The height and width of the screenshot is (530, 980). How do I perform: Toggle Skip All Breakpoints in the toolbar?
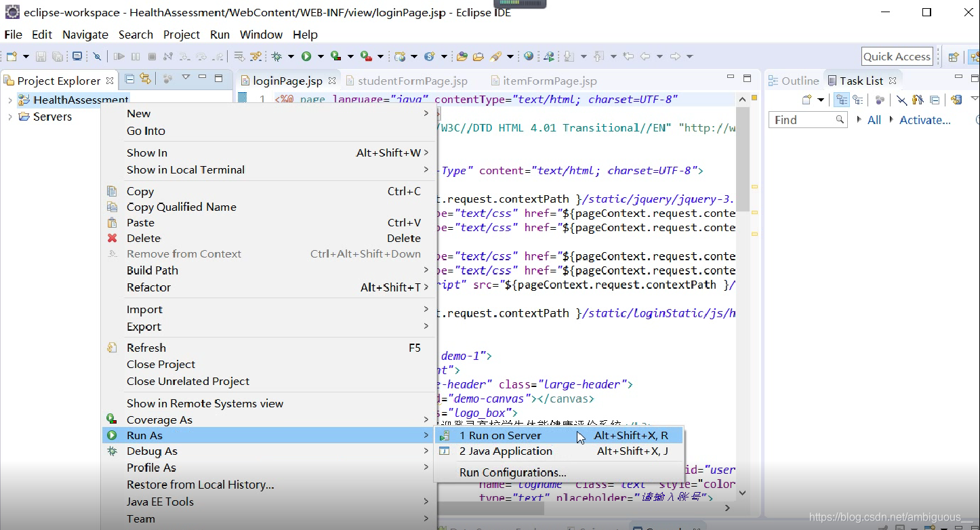click(97, 56)
